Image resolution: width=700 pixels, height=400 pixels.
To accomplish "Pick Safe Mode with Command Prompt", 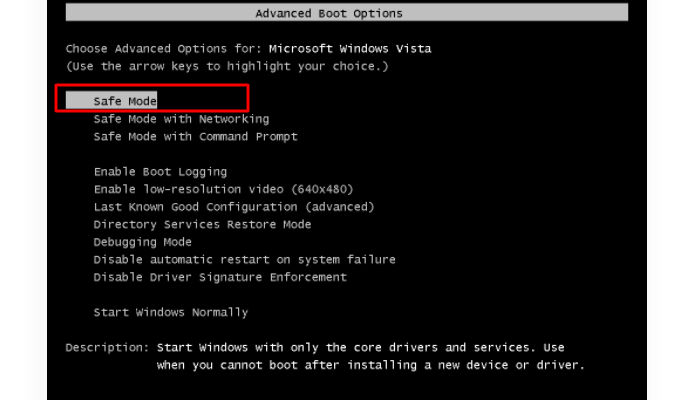I will [x=195, y=136].
